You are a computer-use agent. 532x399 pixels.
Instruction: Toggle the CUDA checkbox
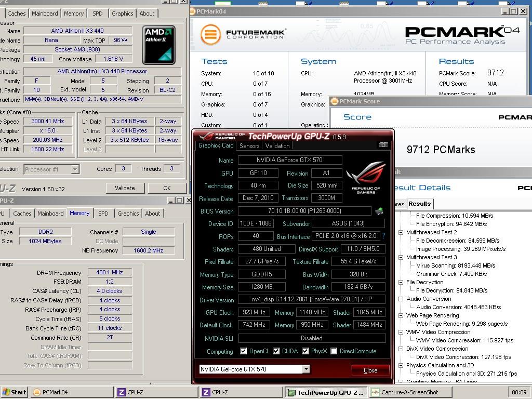pos(276,351)
